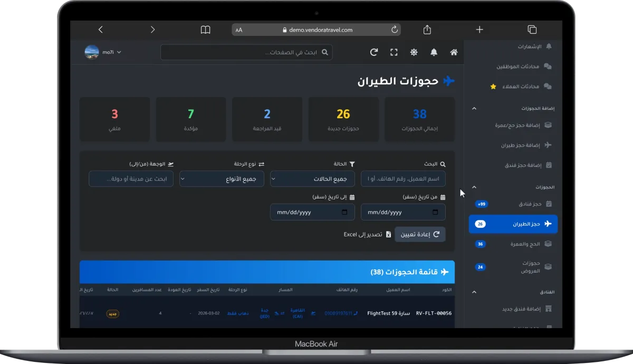Viewport: 633px width, 364px height.
Task: Click the icon beside إضافة حجز حج/عمرة
Action: [x=548, y=125]
